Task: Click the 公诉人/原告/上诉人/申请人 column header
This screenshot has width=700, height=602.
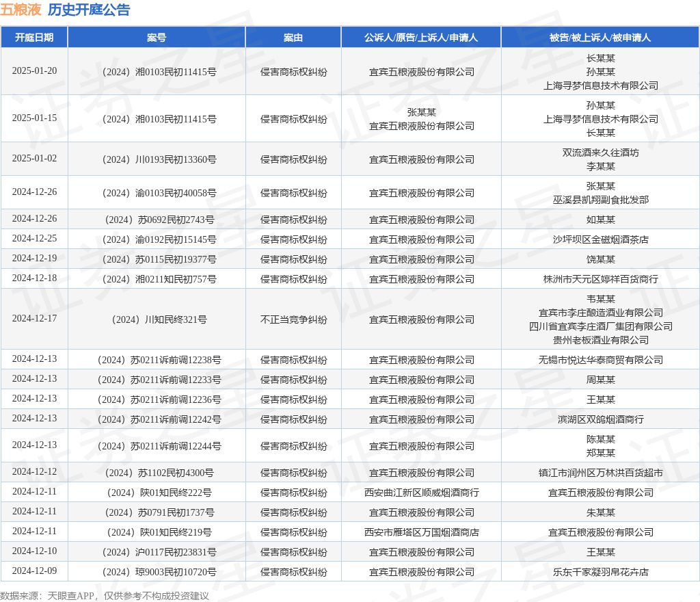Action: click(421, 38)
